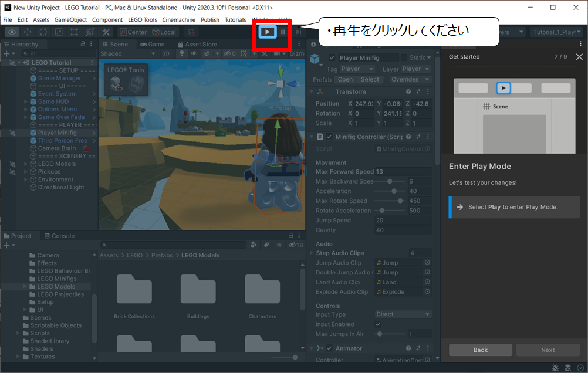The width and height of the screenshot is (588, 373).
Task: Toggle pivot Center handle position
Action: pos(133,32)
